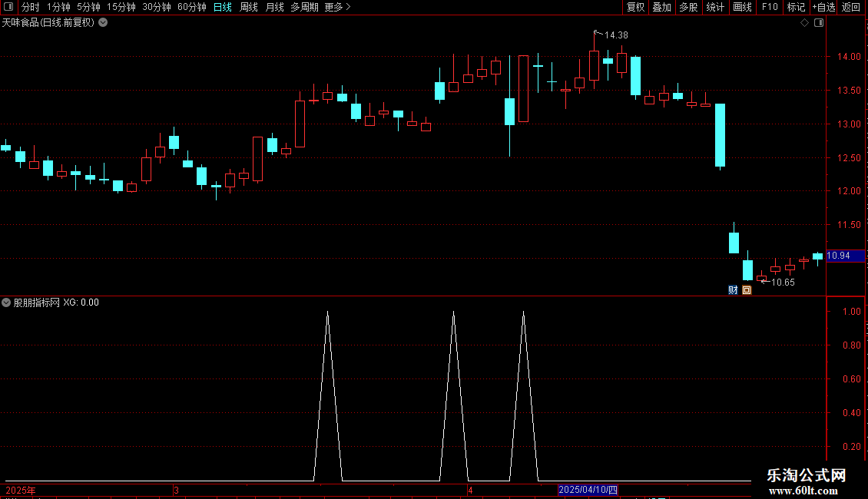868x499 pixels.
Task: Open 画线 drawing tools
Action: pos(742,7)
